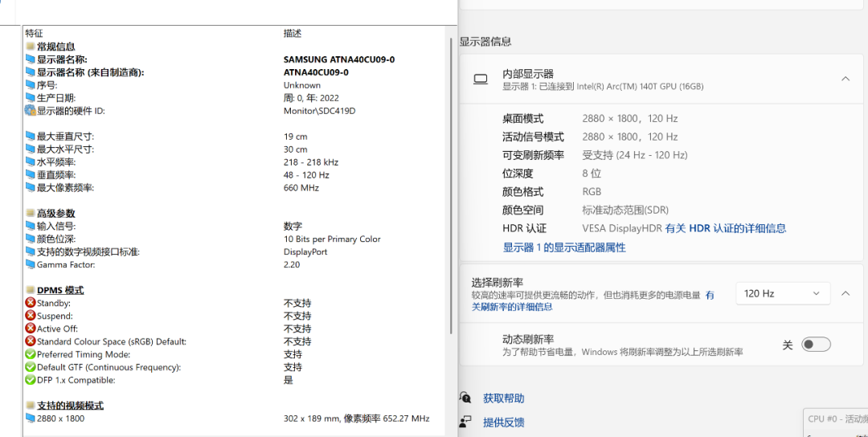Click the laptop icon in 内部显示器 card
This screenshot has height=437, width=868.
481,80
